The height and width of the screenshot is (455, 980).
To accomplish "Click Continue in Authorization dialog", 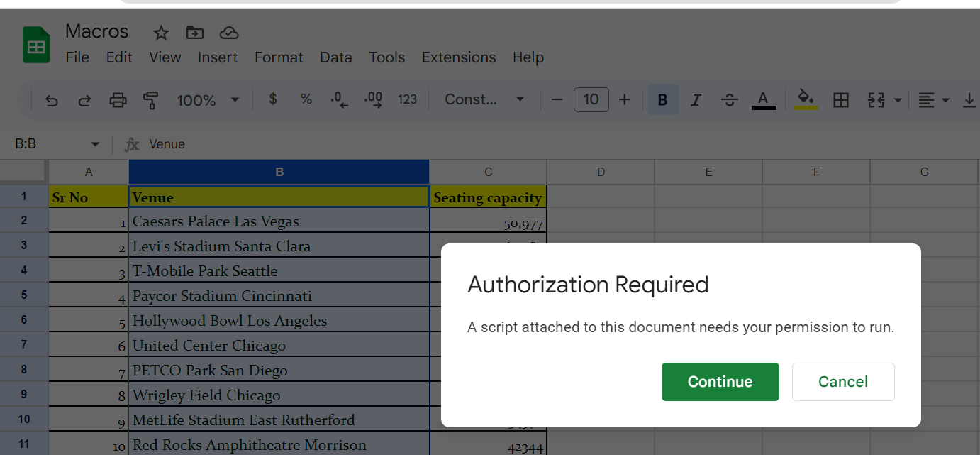I will point(720,382).
